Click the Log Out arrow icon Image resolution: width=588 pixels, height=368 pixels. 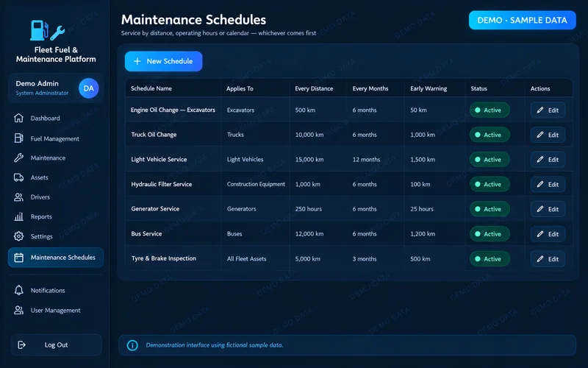tap(22, 344)
